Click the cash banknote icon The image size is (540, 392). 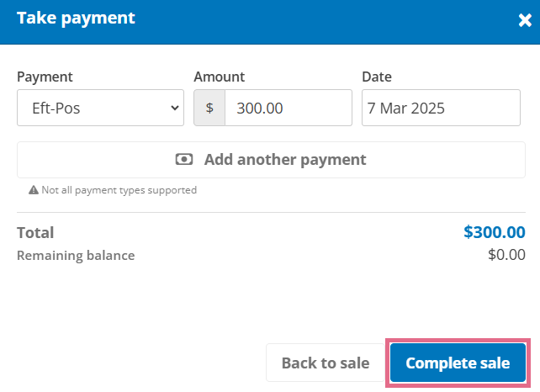click(184, 160)
